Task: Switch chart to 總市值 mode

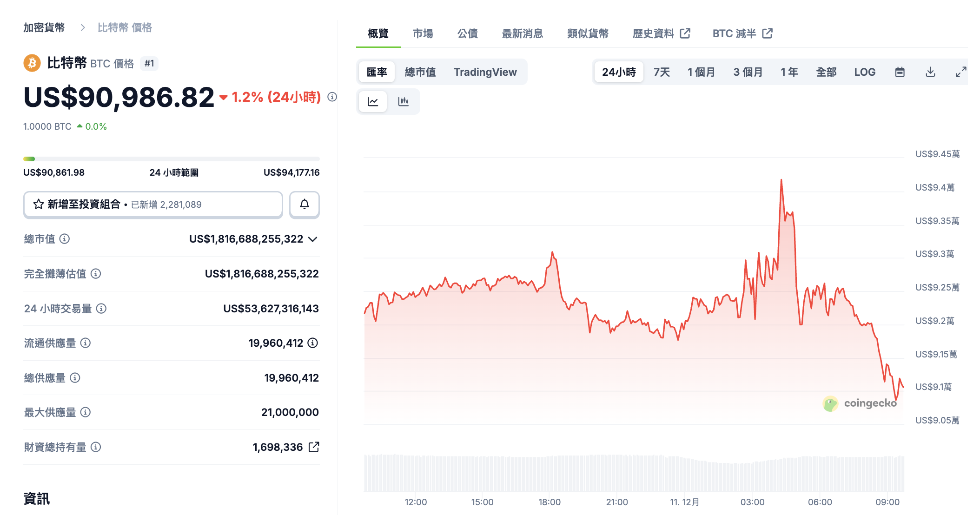Action: (x=420, y=72)
